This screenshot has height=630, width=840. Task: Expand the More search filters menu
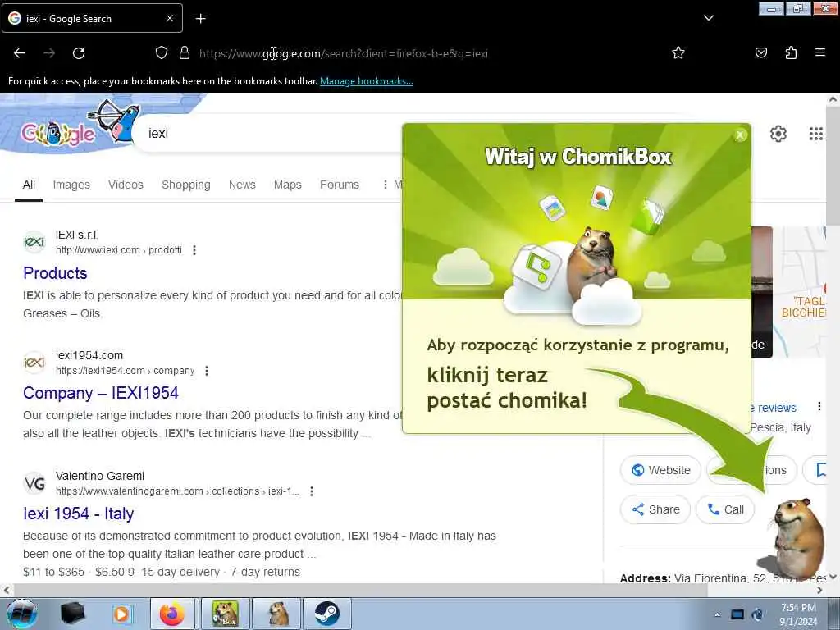pos(391,185)
